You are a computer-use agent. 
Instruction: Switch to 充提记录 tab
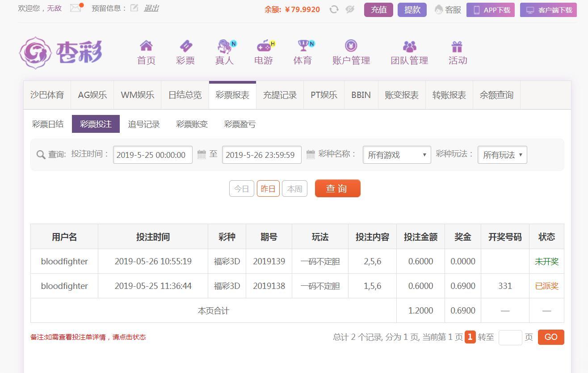coord(280,95)
